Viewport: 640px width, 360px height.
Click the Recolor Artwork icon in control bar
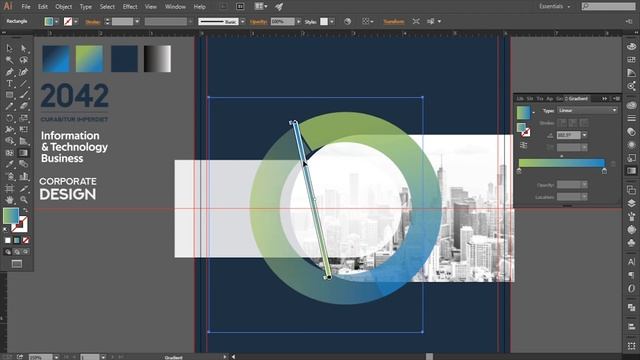point(347,21)
